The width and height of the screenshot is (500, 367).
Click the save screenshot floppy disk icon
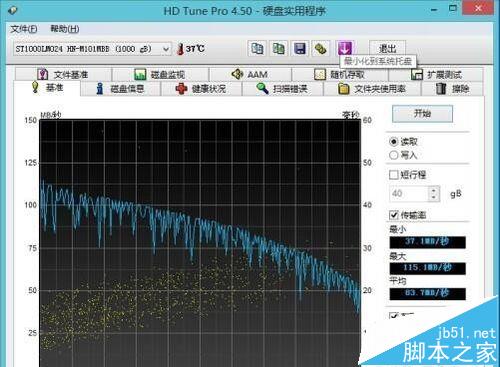click(300, 49)
